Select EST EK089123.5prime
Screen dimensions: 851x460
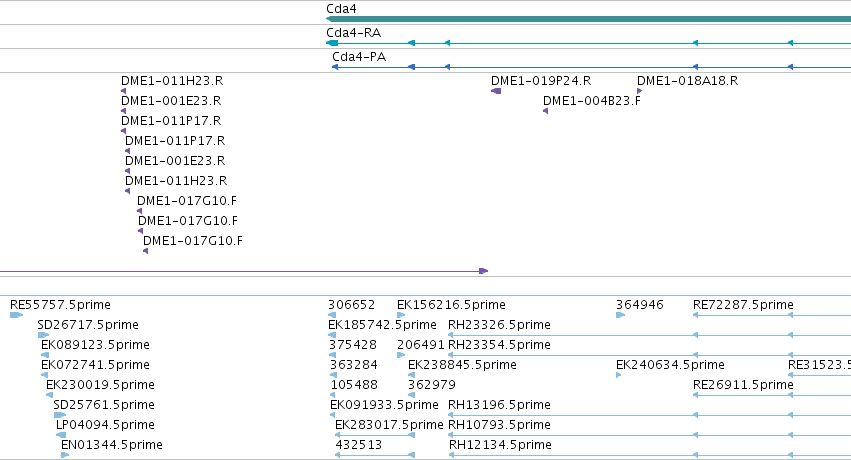pyautogui.click(x=95, y=345)
